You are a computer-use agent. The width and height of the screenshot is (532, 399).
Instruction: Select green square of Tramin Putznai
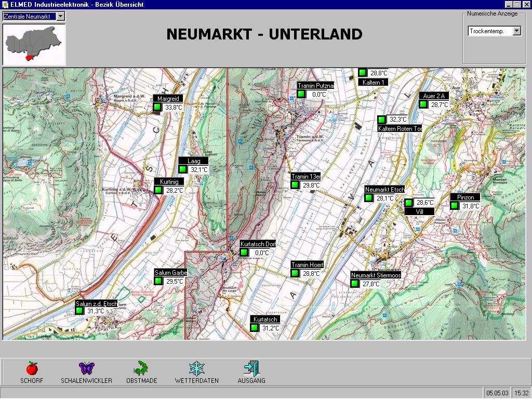pos(301,94)
